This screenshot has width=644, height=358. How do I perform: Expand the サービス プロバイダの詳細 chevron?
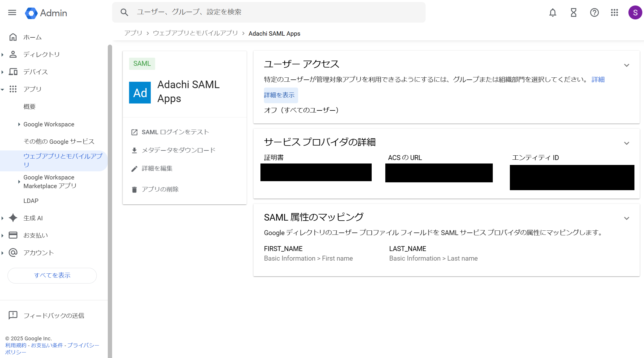point(626,143)
